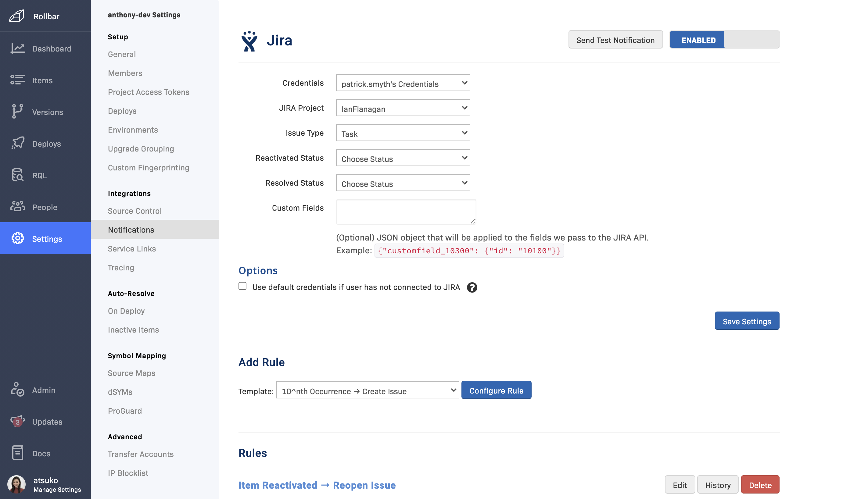Open Dashboard via chart icon

[x=17, y=48]
